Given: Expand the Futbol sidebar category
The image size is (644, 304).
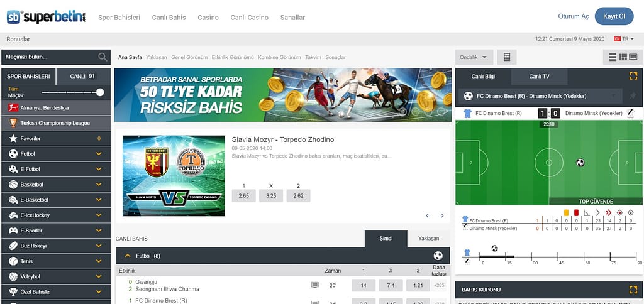Looking at the screenshot, I should click(99, 154).
